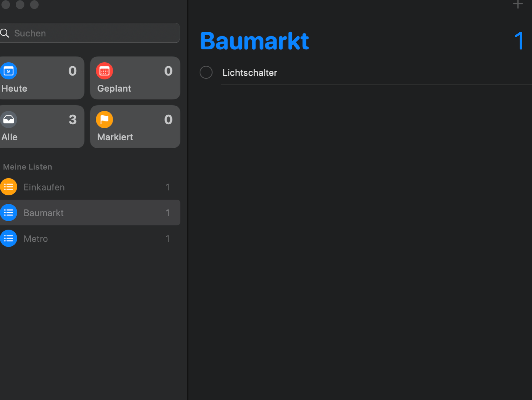Viewport: 532px width, 400px height.
Task: Click the Lichtschalter reminder text
Action: [x=250, y=73]
